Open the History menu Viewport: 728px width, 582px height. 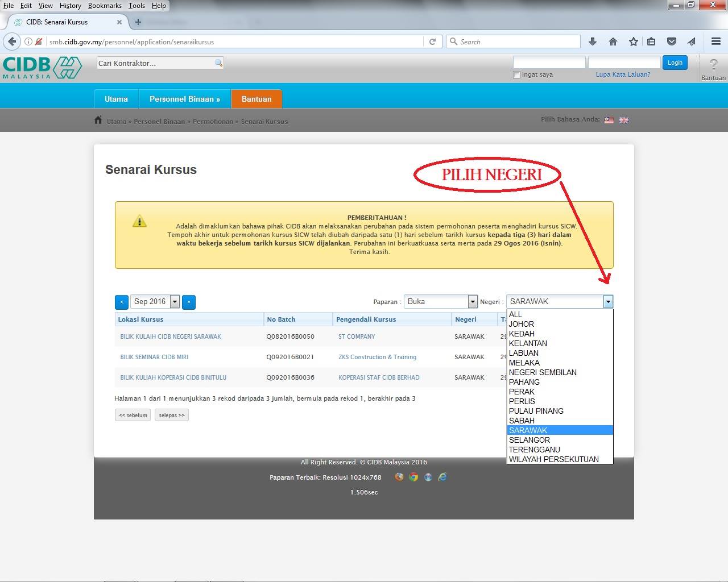click(x=70, y=6)
